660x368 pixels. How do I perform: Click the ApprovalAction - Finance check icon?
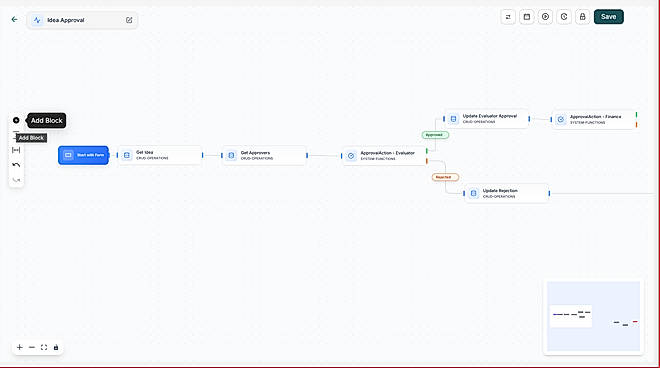pyautogui.click(x=561, y=120)
